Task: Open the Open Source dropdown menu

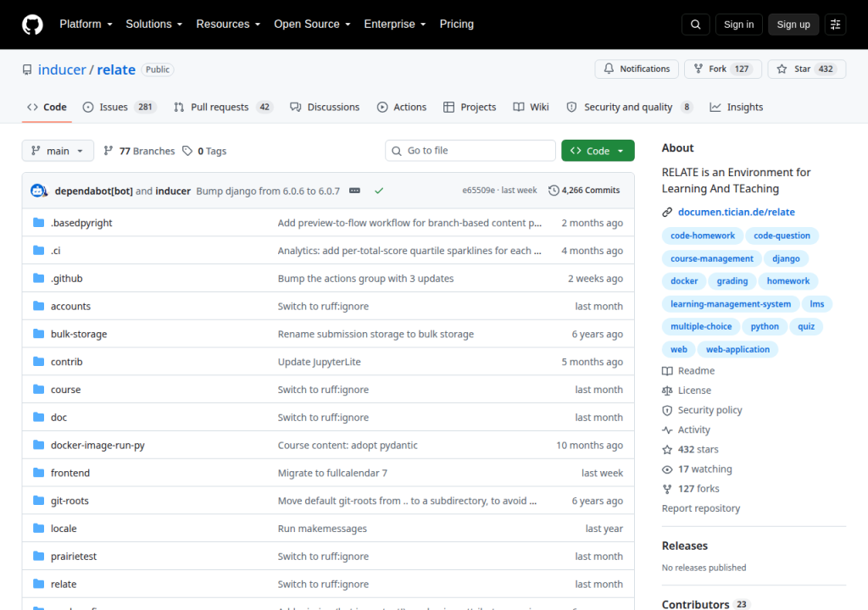Action: (x=312, y=25)
